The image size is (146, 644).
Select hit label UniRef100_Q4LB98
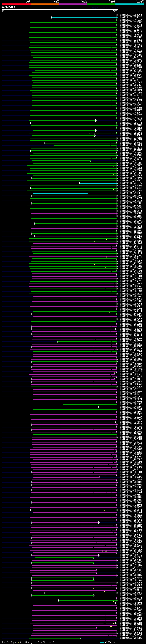[131, 120]
